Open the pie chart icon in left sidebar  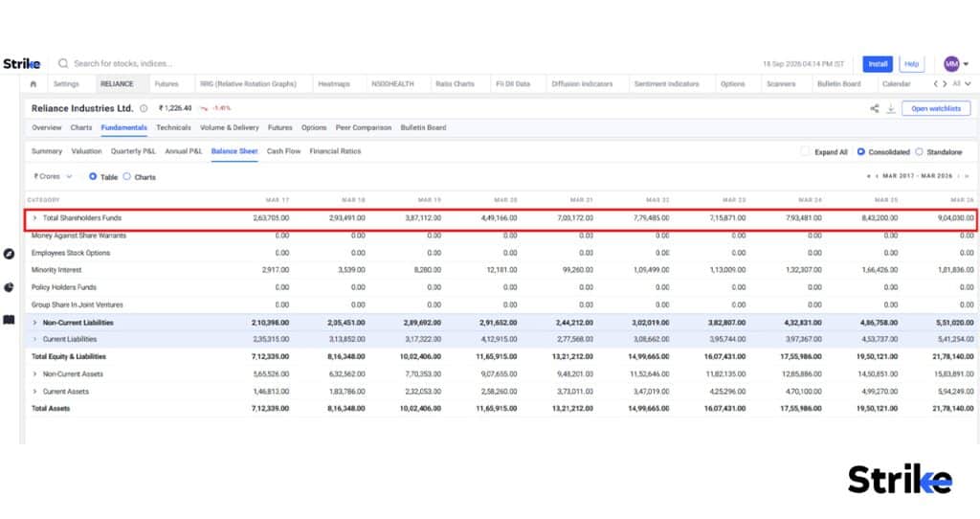(x=9, y=287)
